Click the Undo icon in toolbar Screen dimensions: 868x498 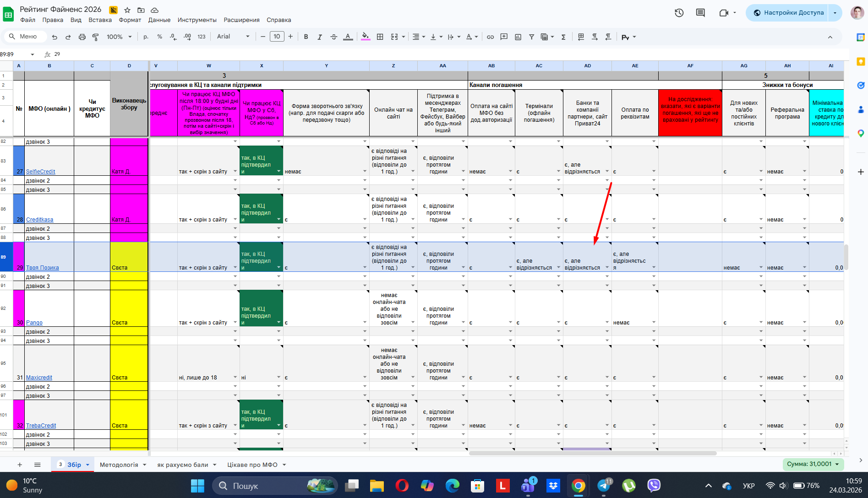[55, 37]
